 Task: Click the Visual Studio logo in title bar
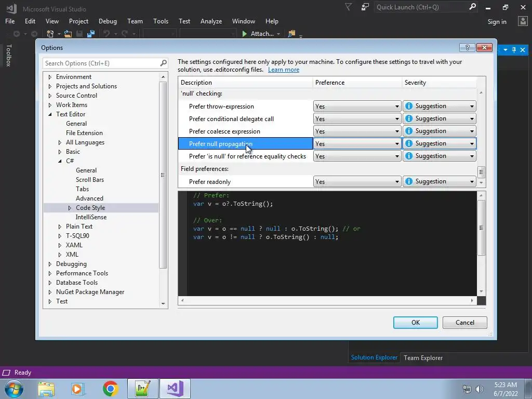click(11, 8)
